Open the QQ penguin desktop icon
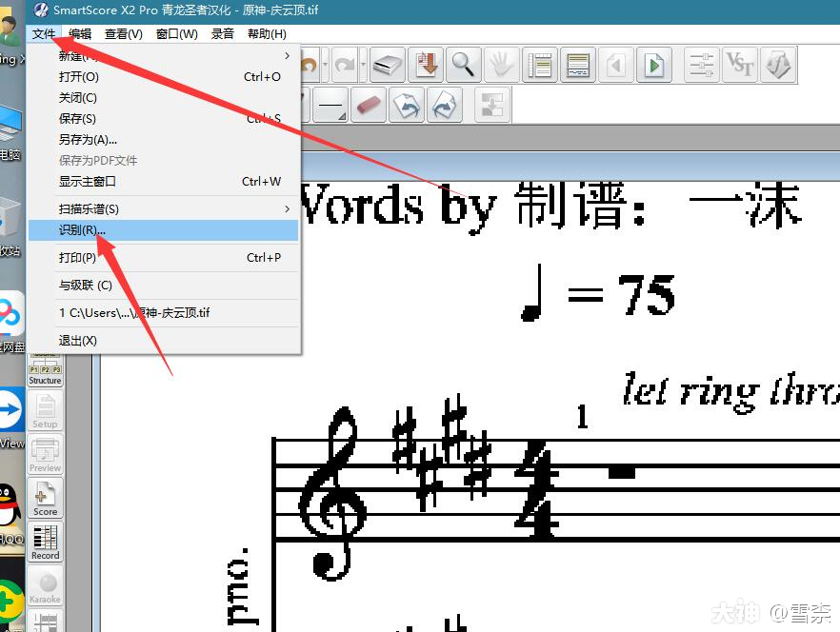The height and width of the screenshot is (632, 840). point(10,504)
